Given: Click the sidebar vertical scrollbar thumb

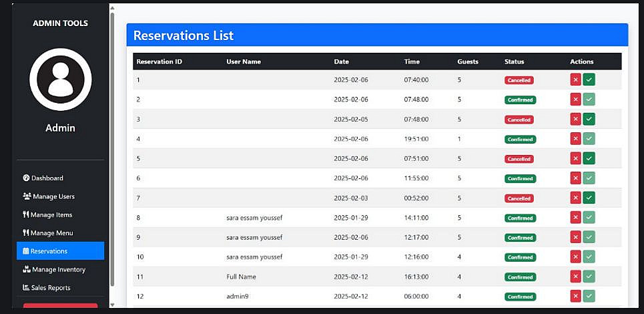Looking at the screenshot, I should click(x=112, y=150).
